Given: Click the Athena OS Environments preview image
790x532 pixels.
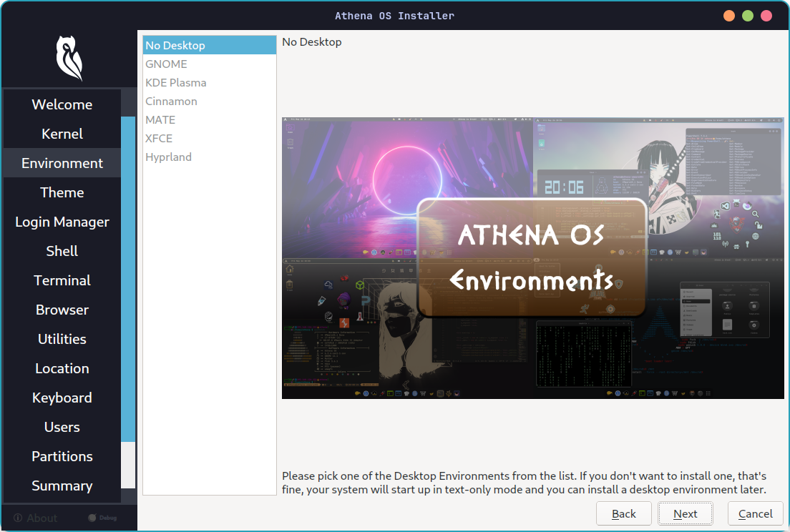Looking at the screenshot, I should point(532,257).
